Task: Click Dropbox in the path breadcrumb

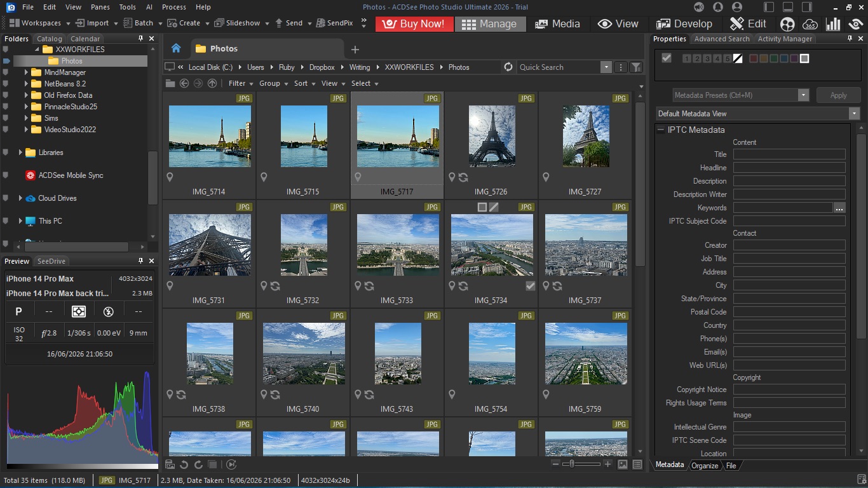Action: (x=322, y=67)
